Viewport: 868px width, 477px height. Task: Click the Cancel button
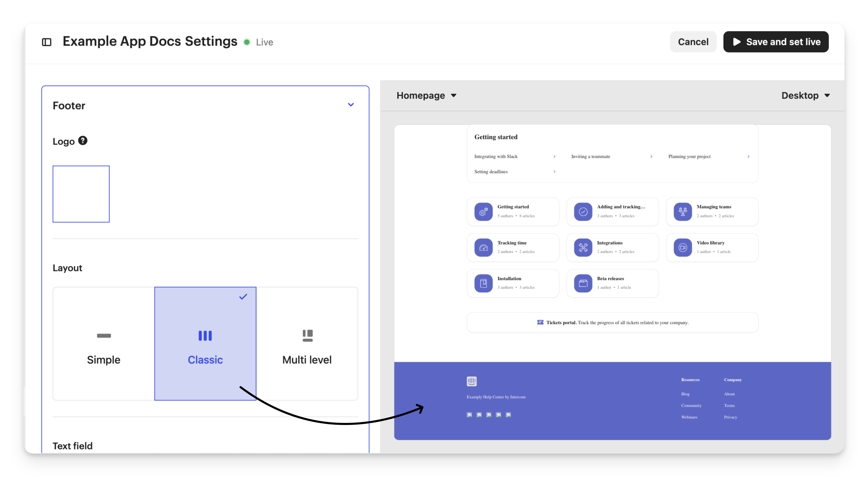point(693,42)
